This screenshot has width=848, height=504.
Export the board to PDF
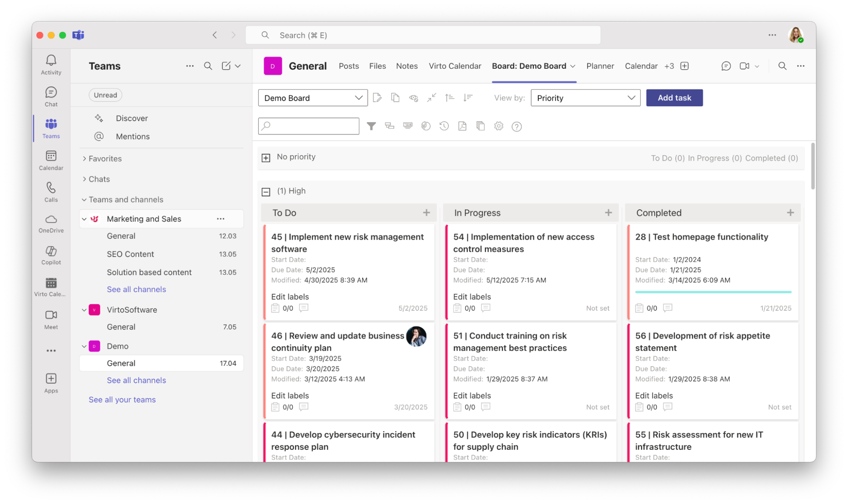pos(462,126)
